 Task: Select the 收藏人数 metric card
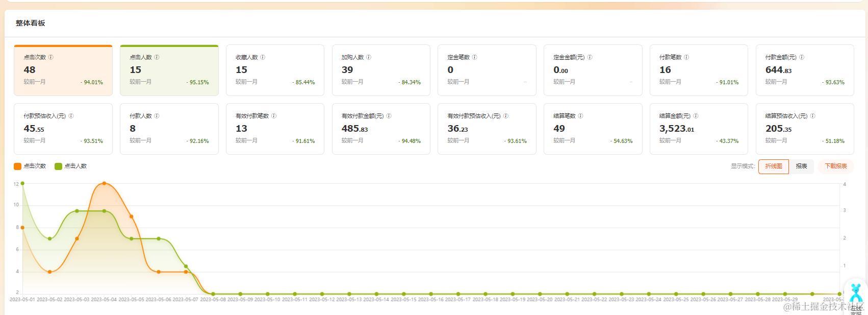tap(275, 70)
